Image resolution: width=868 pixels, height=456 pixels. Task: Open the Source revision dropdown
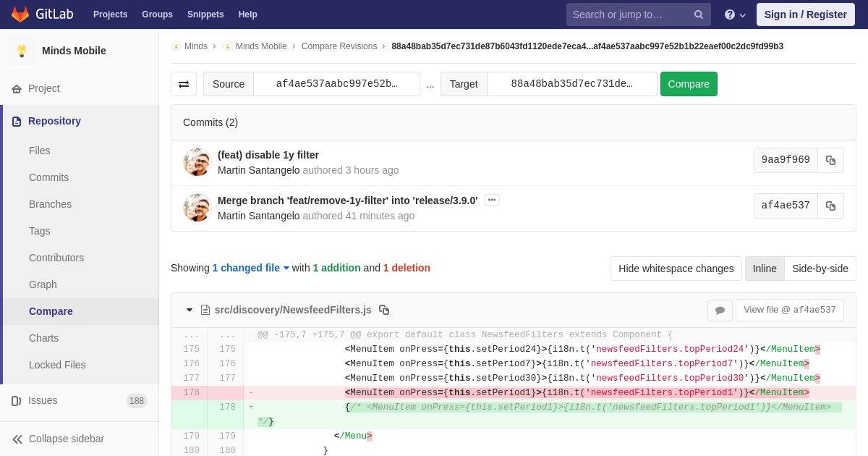tap(336, 84)
